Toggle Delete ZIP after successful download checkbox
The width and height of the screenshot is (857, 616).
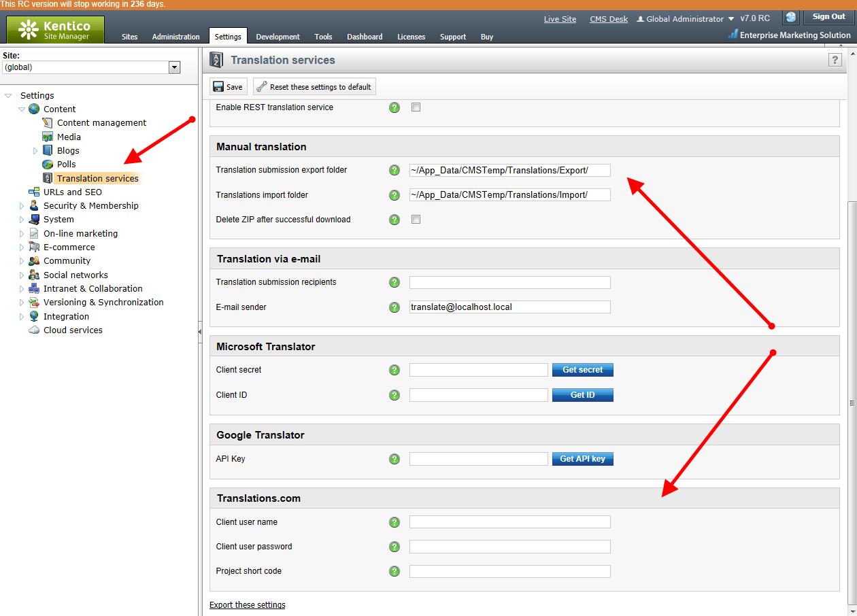pos(416,220)
